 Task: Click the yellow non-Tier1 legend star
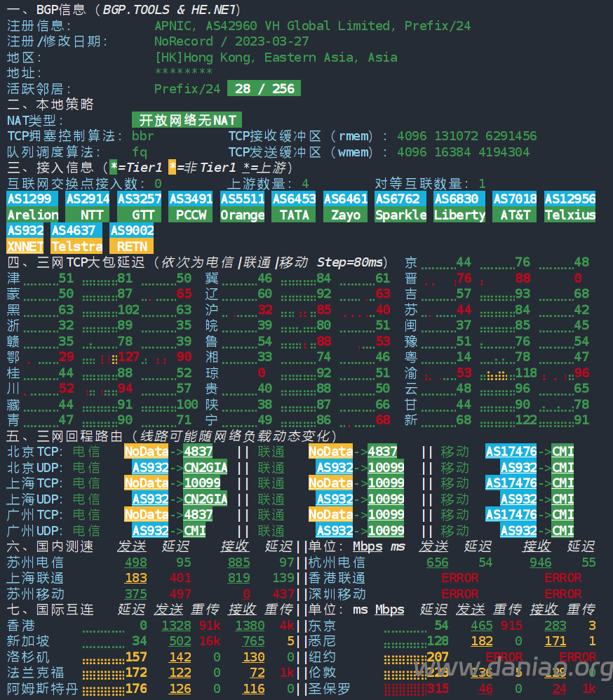tap(173, 168)
